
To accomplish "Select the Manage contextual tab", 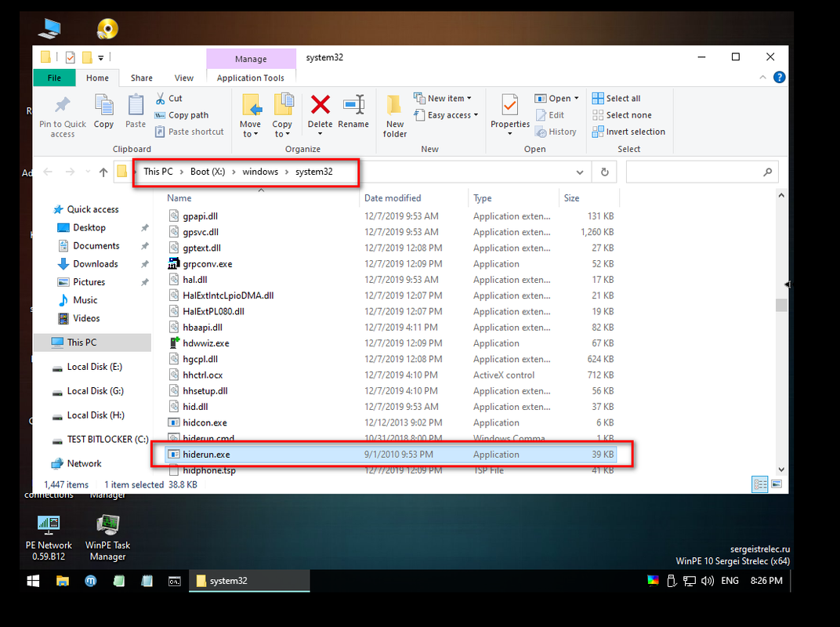I will (x=251, y=59).
